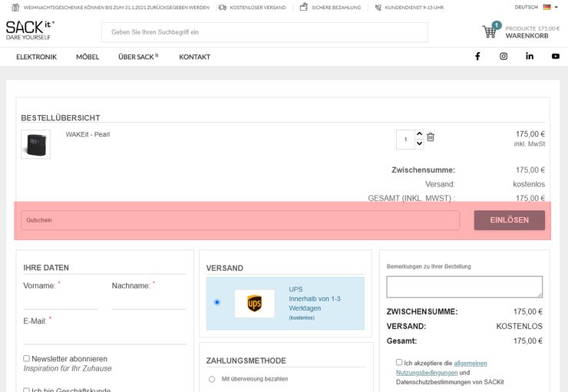Open SACKit Facebook page icon
The width and height of the screenshot is (568, 392).
(x=477, y=56)
